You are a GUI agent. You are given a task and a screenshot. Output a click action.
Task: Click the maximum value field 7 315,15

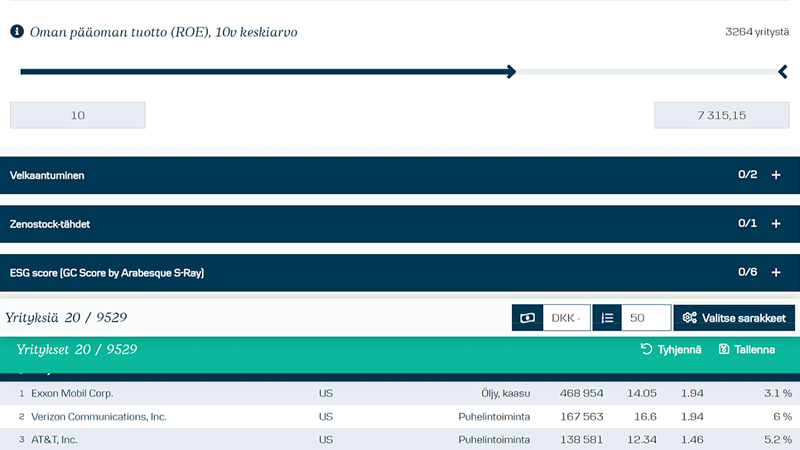[721, 115]
